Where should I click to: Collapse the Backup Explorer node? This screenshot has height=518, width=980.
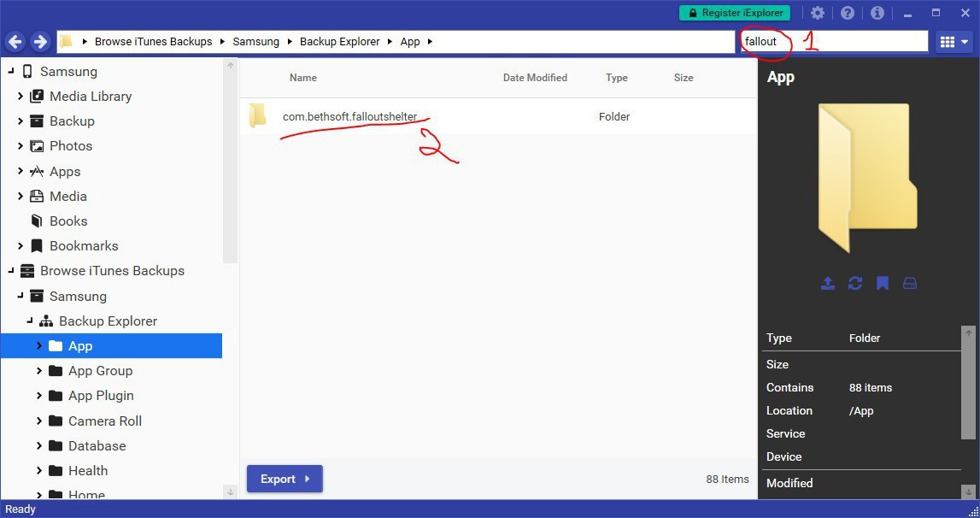[x=29, y=321]
